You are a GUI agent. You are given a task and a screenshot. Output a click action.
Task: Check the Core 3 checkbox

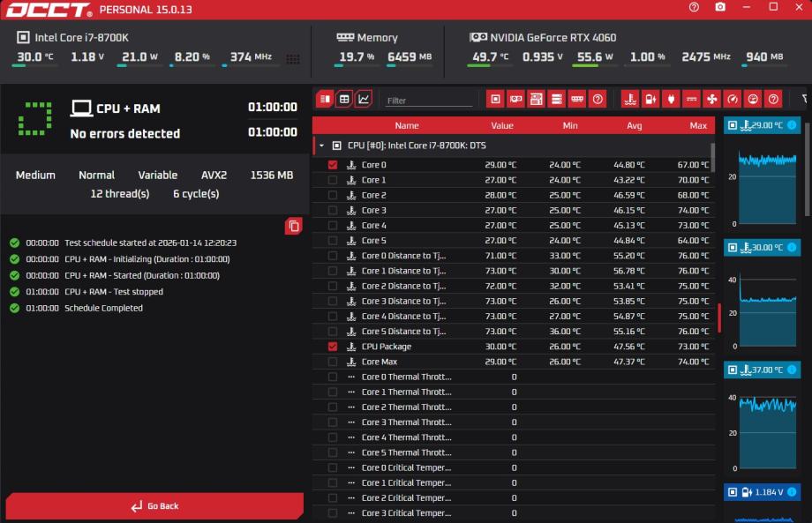click(333, 210)
